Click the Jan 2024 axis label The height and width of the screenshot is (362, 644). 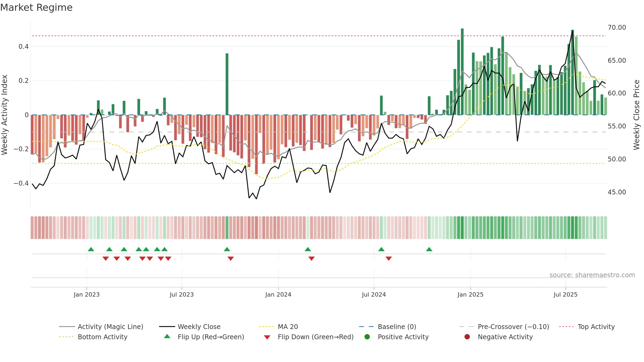[x=278, y=294]
